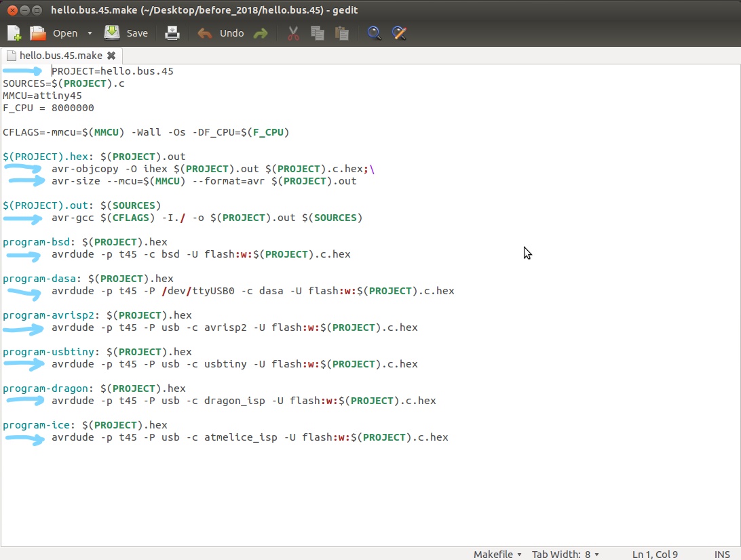
Task: Toggle the INS insert mode indicator
Action: [x=722, y=555]
